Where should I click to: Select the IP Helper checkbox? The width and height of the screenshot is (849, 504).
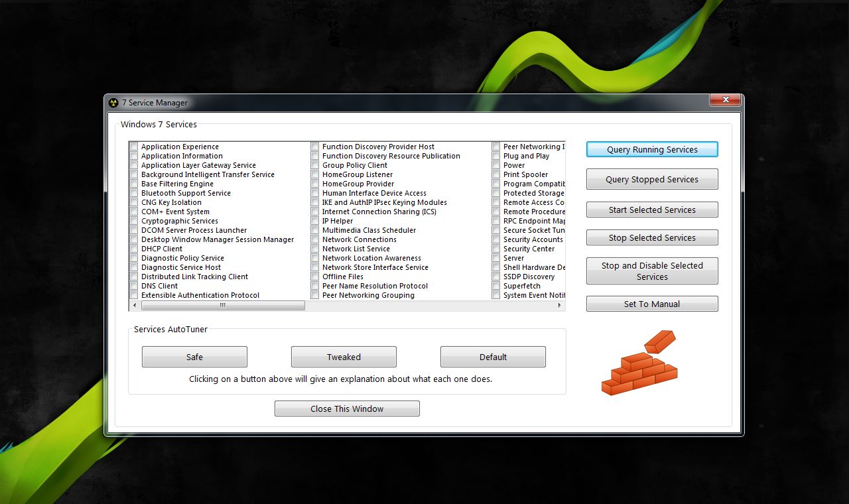point(315,221)
